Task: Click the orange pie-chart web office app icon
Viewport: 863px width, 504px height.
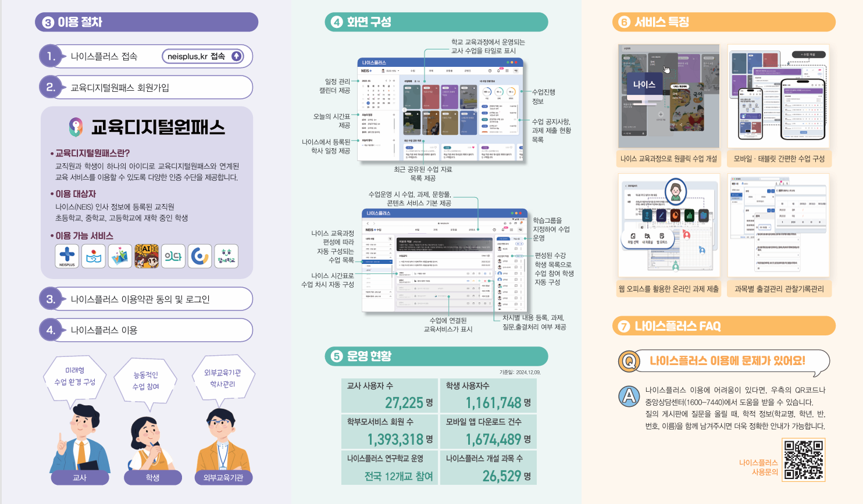Action: point(675,215)
